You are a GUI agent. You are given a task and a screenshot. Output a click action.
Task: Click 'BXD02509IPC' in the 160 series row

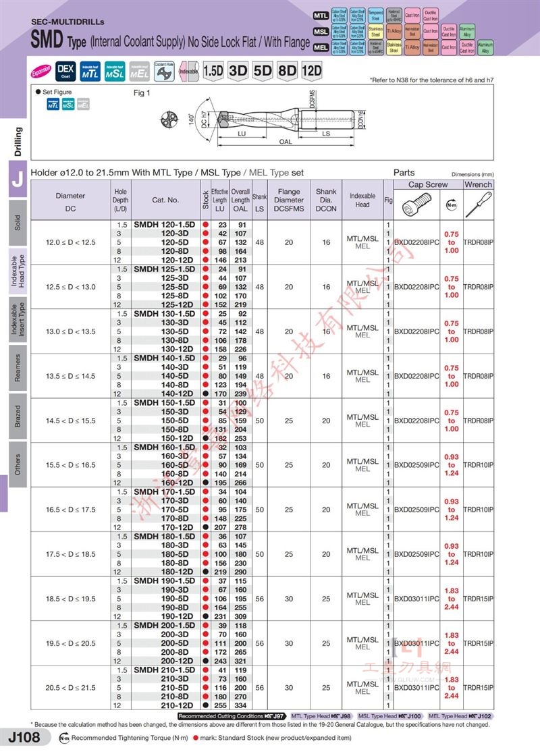[417, 465]
